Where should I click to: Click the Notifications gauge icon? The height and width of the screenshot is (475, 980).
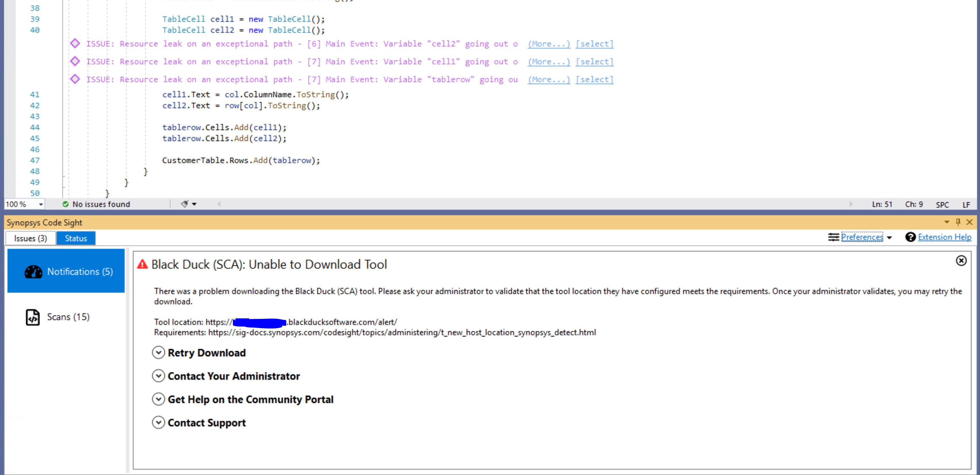(34, 272)
